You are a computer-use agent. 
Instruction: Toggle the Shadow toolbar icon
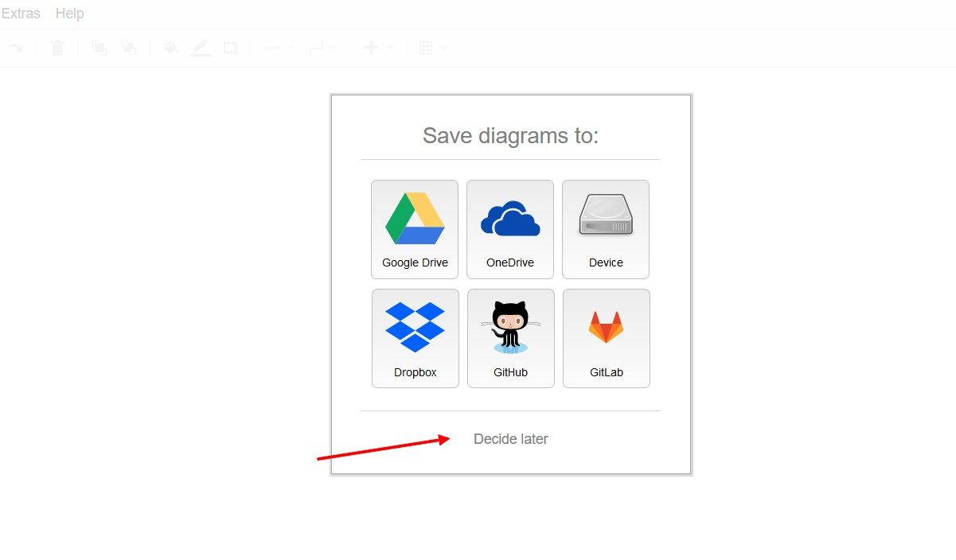pos(231,49)
